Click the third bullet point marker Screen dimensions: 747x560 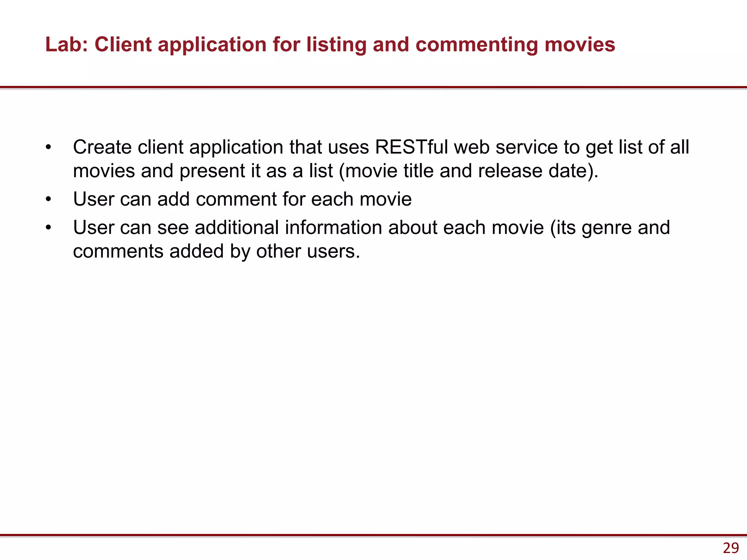pyautogui.click(x=49, y=228)
